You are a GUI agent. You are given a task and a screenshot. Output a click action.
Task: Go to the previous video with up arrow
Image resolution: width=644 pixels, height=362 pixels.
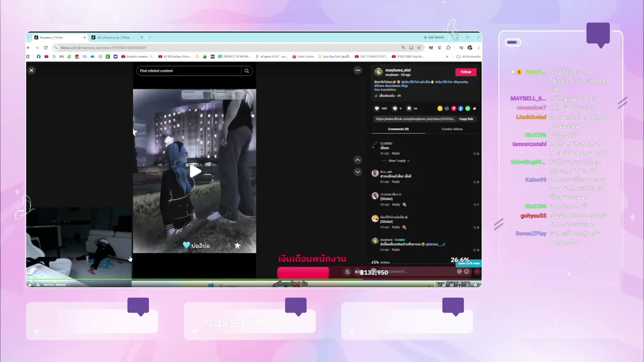coord(358,160)
